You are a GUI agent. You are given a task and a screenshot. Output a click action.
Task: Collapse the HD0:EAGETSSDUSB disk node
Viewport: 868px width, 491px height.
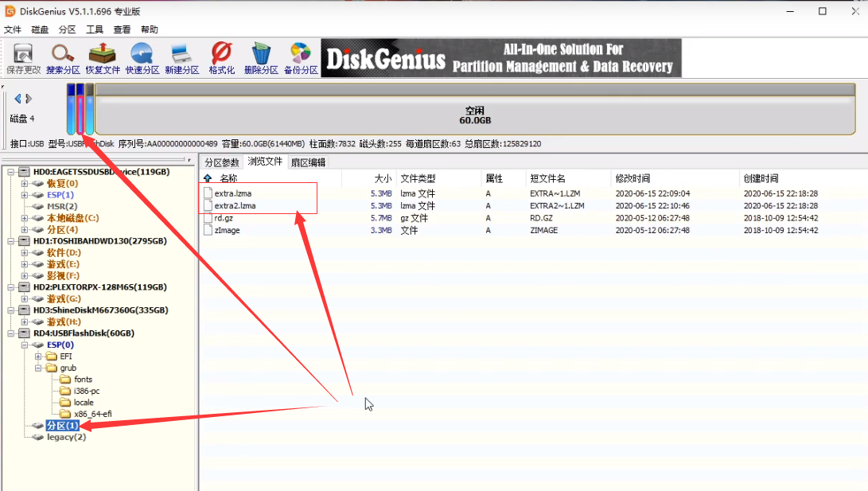(x=10, y=172)
